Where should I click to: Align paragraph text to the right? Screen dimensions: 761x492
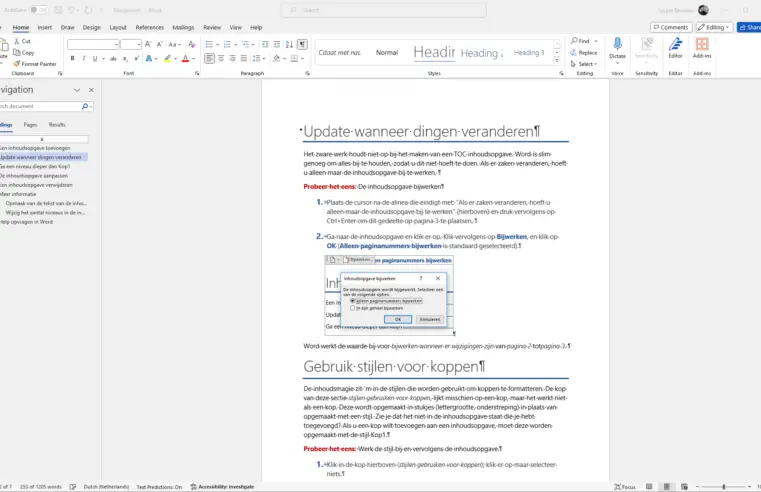[232, 58]
